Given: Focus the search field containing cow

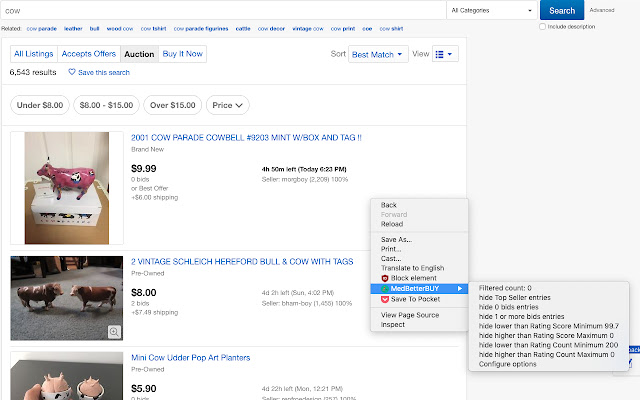Looking at the screenshot, I should (x=223, y=11).
